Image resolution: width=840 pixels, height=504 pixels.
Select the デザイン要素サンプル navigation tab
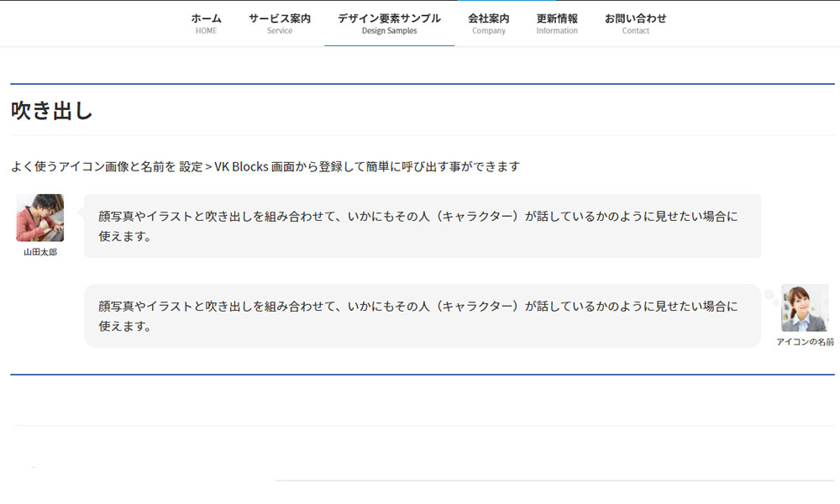(389, 24)
